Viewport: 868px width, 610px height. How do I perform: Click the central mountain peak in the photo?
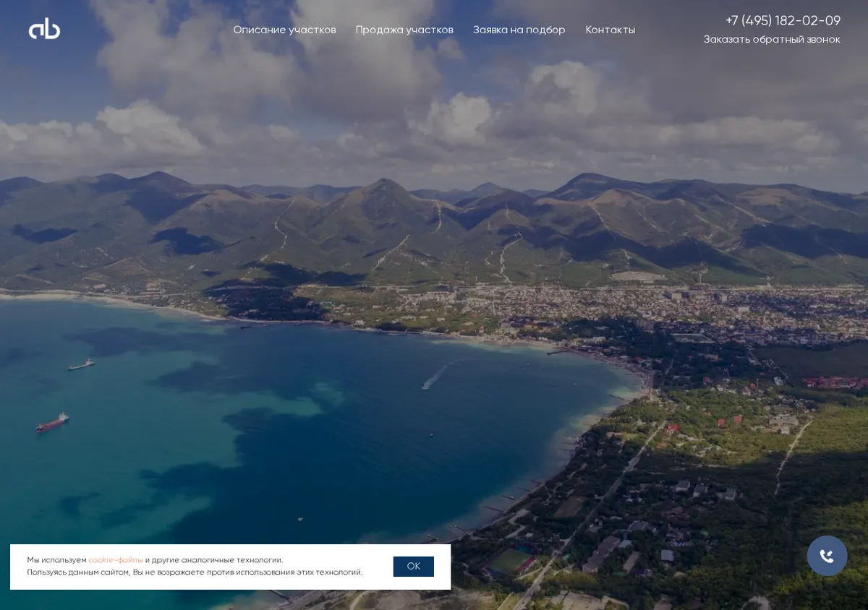tap(385, 189)
